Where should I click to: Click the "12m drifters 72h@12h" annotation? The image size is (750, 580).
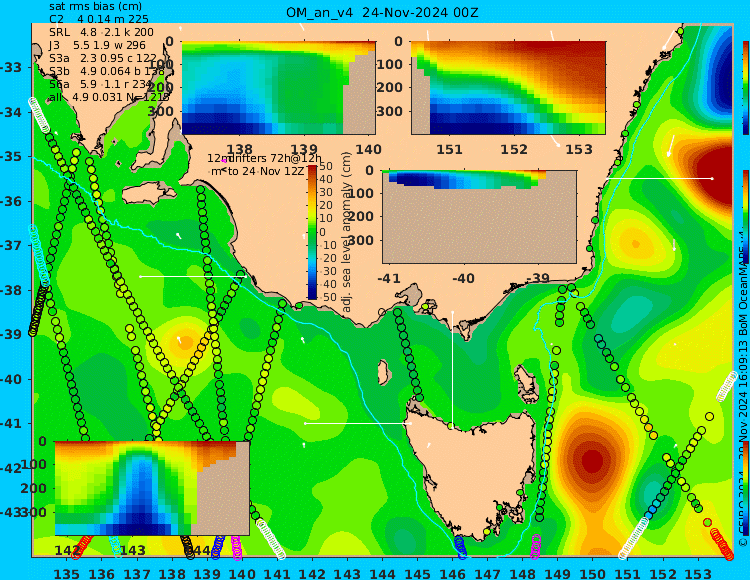pos(265,158)
